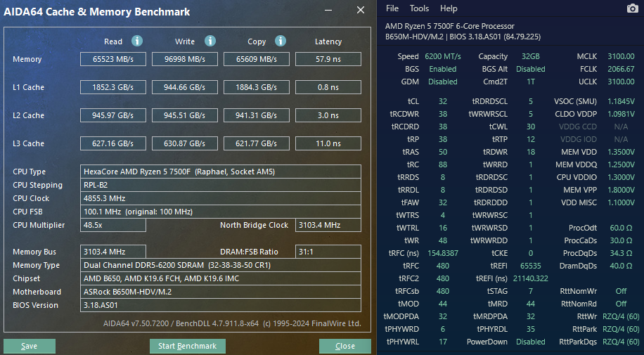Select L3 Cache Read 627.16 GB/s
Image resolution: width=644 pixels, height=355 pixels.
(x=113, y=143)
